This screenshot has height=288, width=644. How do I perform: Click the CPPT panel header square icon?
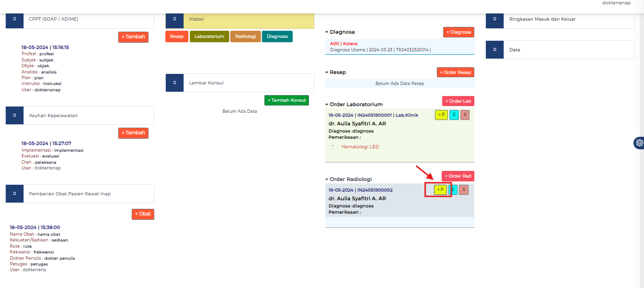14,19
